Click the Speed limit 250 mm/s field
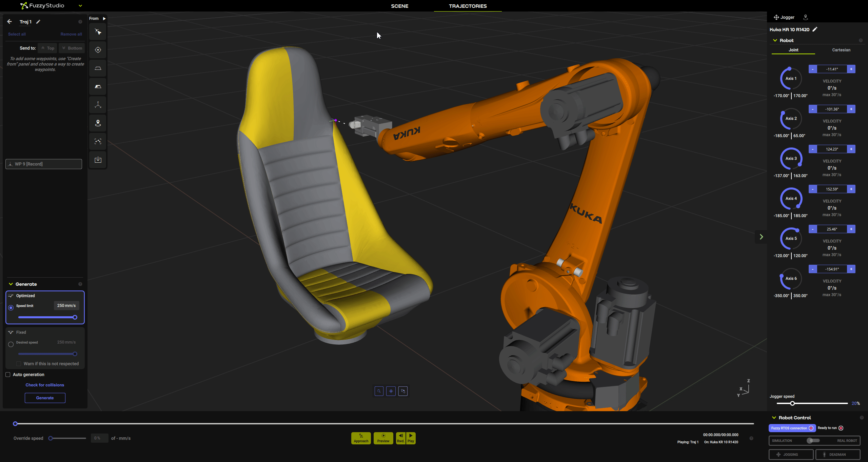 point(66,306)
